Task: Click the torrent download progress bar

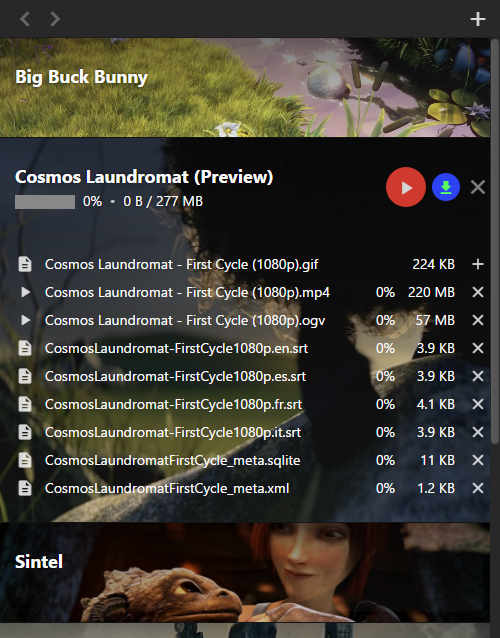Action: (x=45, y=202)
